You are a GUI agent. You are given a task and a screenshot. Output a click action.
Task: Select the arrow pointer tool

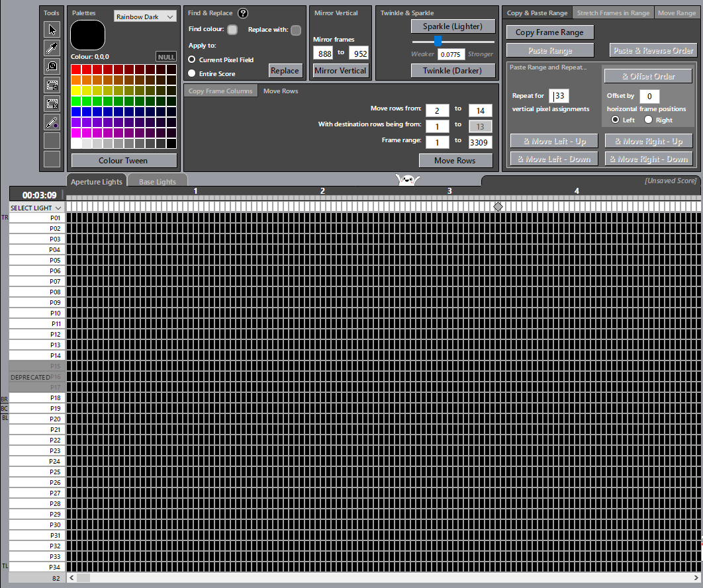coord(52,29)
